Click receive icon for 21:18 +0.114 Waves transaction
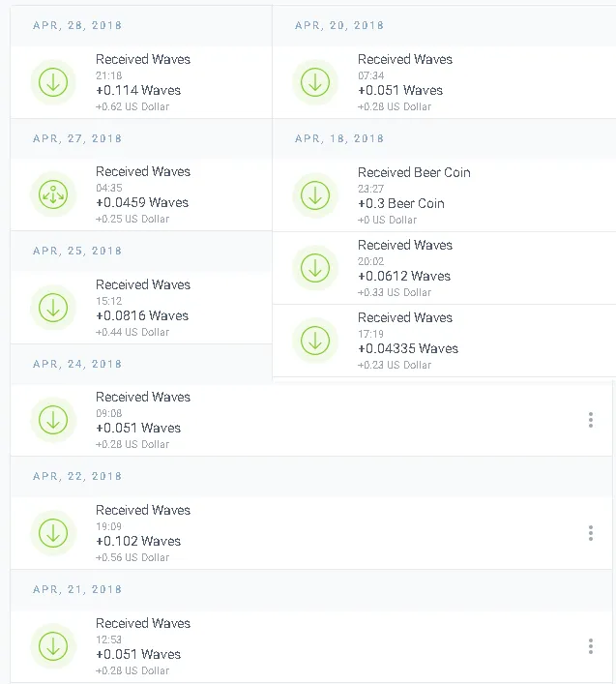Screen dimensions: 616x684 53,82
